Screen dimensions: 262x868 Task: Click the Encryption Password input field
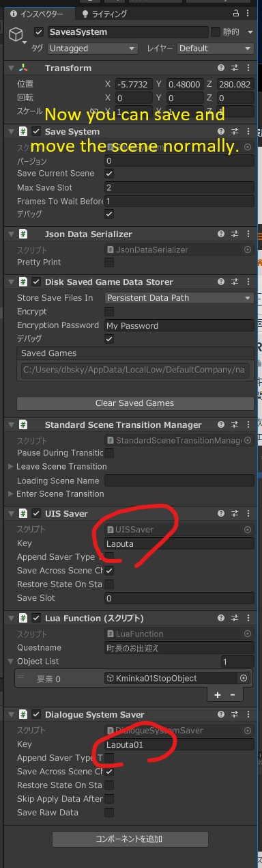pyautogui.click(x=179, y=325)
